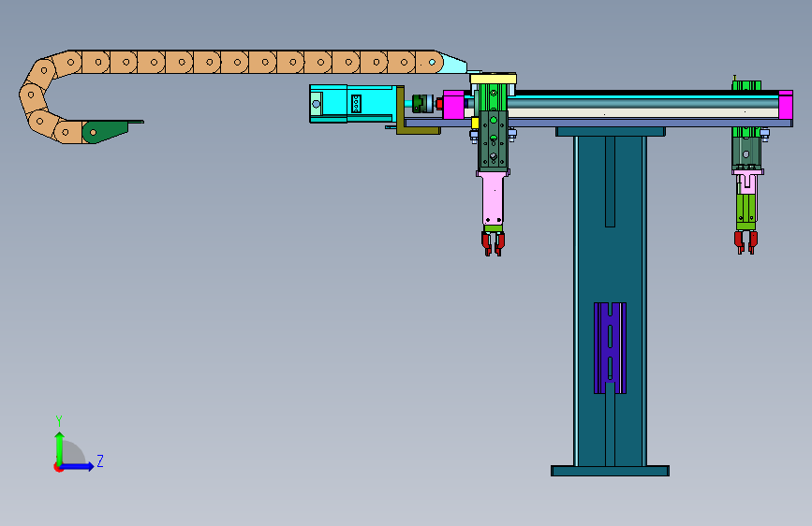The height and width of the screenshot is (526, 812).
Task: Pick the dark green slide body of the left carriage
Action: click(493, 139)
